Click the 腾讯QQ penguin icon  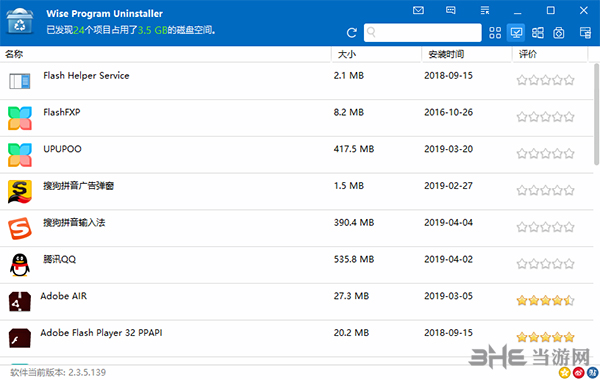pyautogui.click(x=20, y=265)
